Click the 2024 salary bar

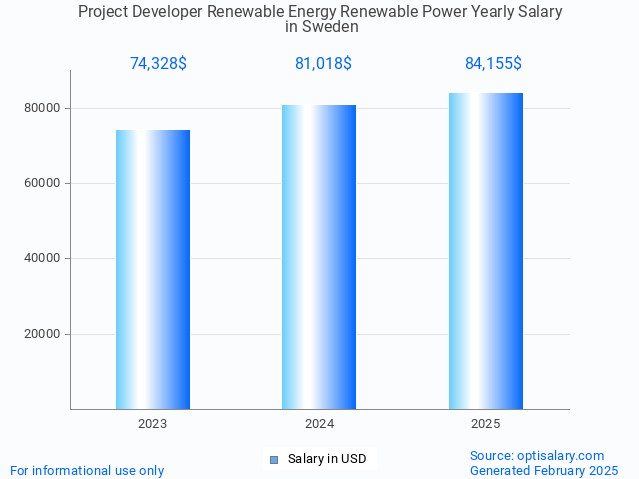coord(319,257)
